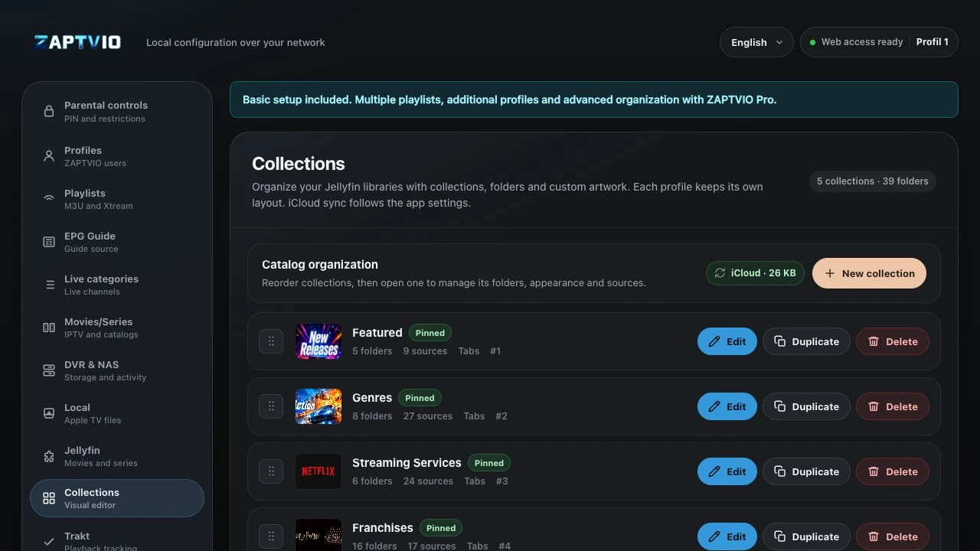The width and height of the screenshot is (980, 551).
Task: Click '6 folders' in Streaming Services row
Action: click(x=372, y=481)
